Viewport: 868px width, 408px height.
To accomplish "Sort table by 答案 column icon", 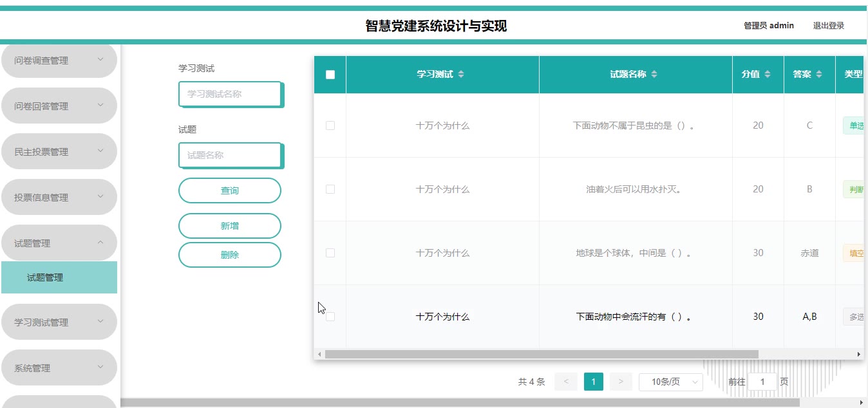I will pyautogui.click(x=818, y=75).
